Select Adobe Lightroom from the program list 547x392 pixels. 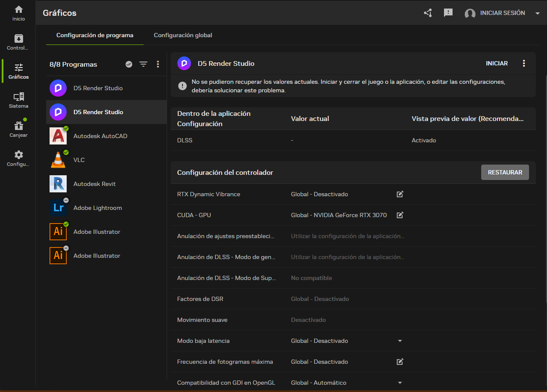coord(97,208)
